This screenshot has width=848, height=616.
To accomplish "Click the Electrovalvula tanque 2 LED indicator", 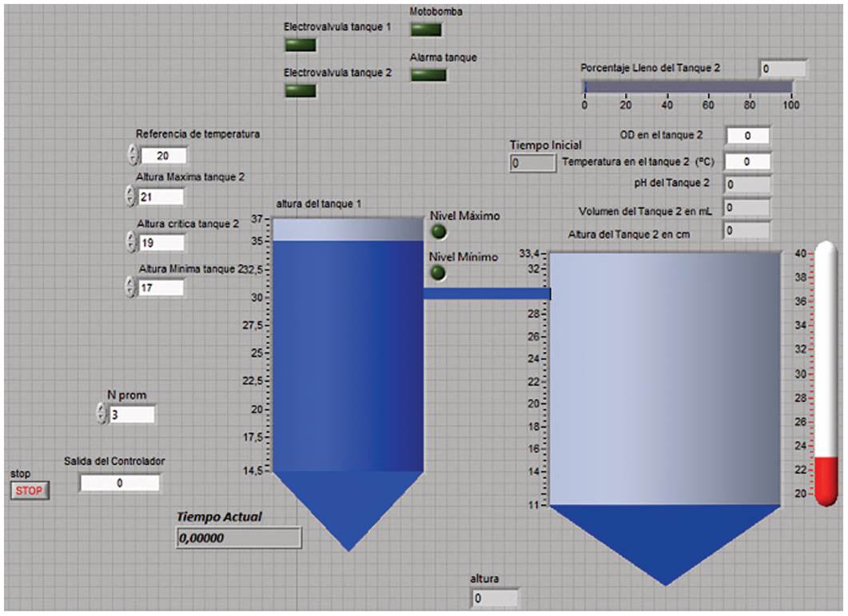I will 301,90.
